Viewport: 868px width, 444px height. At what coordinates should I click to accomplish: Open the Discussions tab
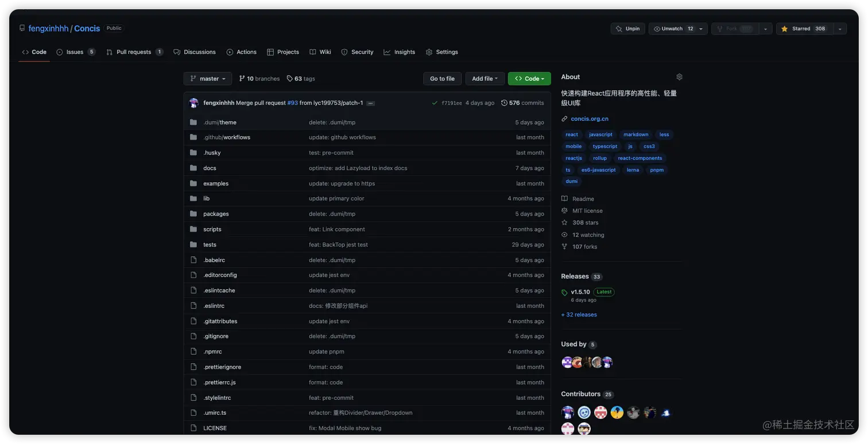(x=195, y=52)
